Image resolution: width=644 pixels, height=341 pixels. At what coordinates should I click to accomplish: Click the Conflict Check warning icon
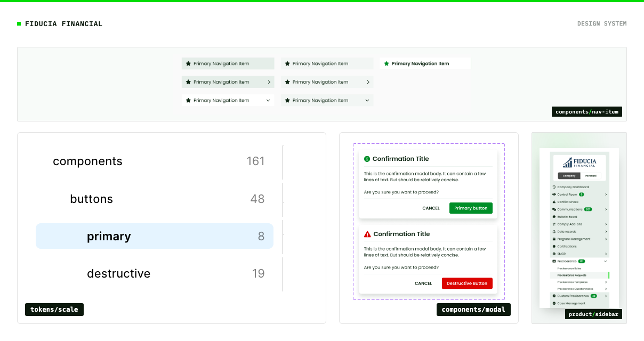coord(554,202)
